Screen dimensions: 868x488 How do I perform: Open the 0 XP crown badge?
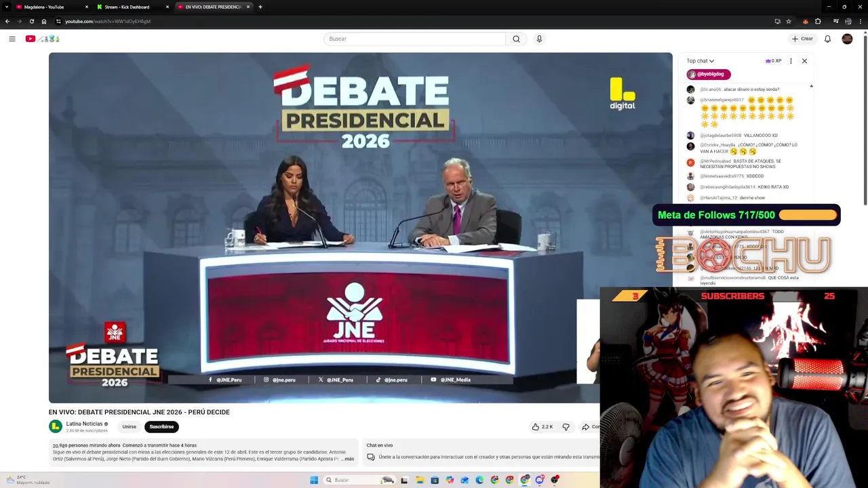point(773,61)
